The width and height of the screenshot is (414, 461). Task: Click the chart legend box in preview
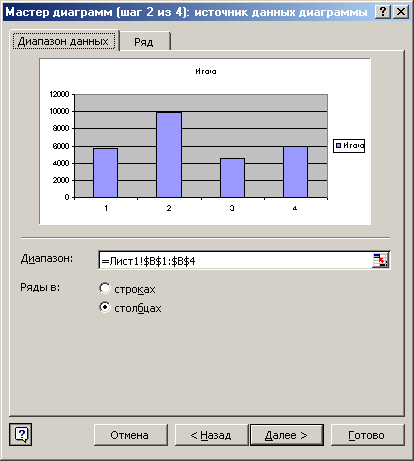[x=349, y=146]
